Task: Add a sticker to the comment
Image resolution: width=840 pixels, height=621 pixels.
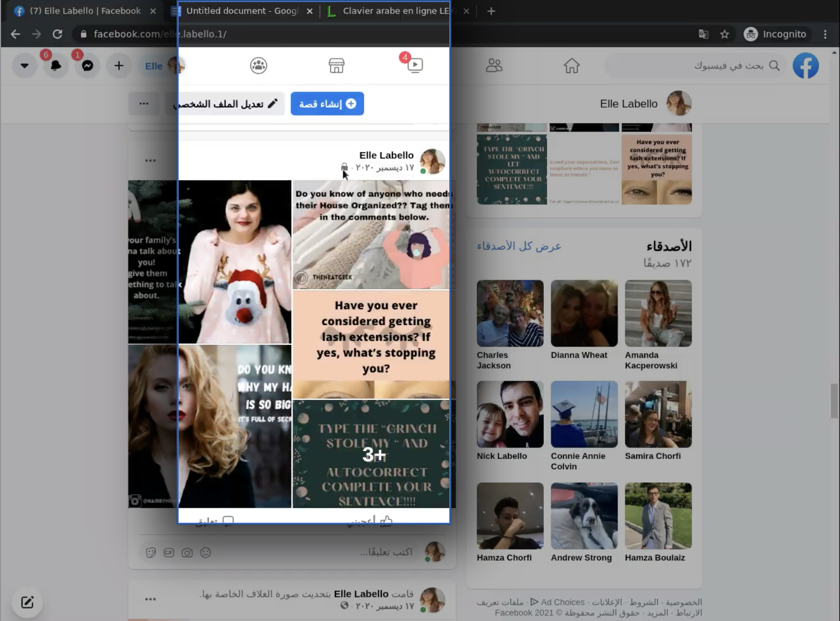Action: tap(151, 553)
